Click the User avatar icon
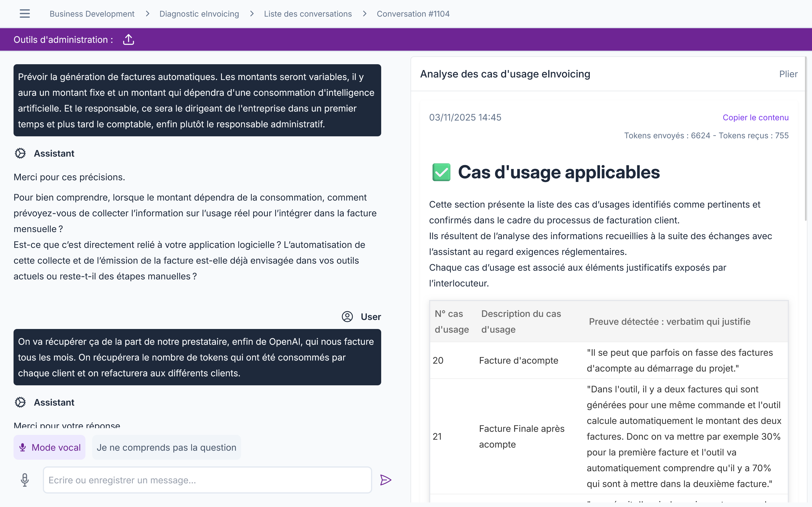The width and height of the screenshot is (812, 507). (347, 317)
